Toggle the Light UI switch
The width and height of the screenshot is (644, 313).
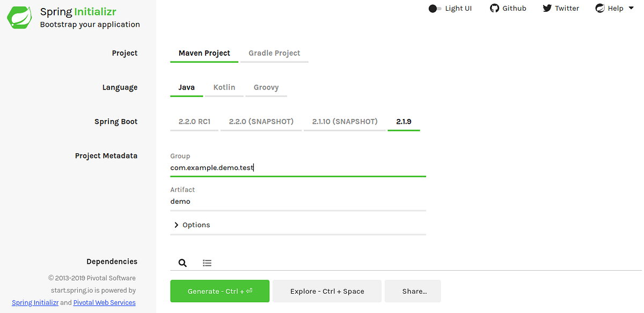[x=435, y=9]
